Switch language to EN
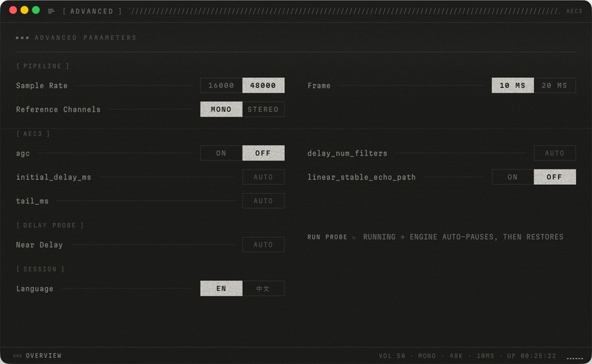 [221, 288]
